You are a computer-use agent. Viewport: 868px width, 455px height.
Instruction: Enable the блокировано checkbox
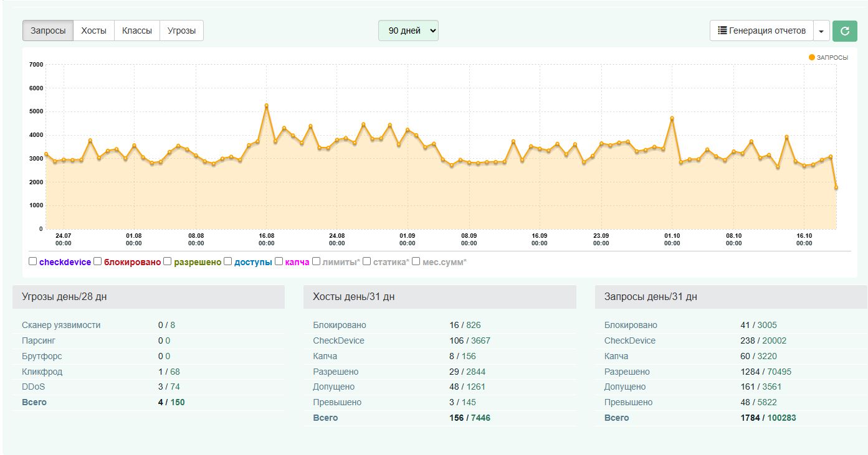pyautogui.click(x=98, y=261)
